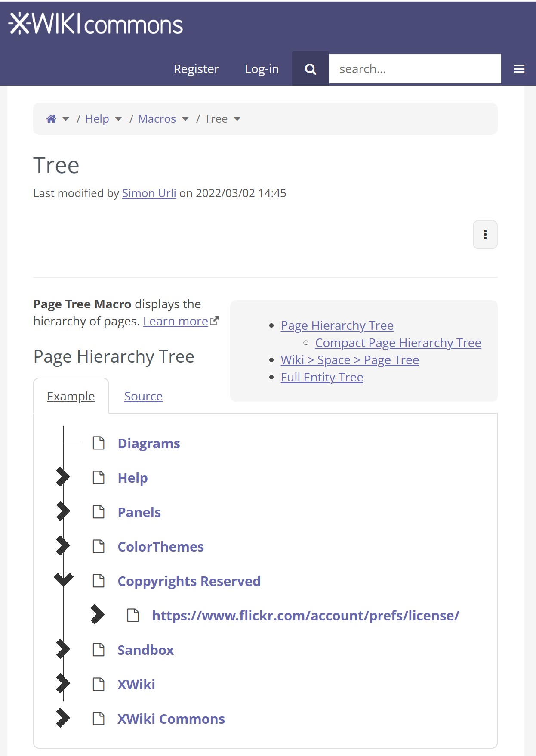Open the hamburger drawer menu
This screenshot has width=536, height=756.
[x=519, y=69]
